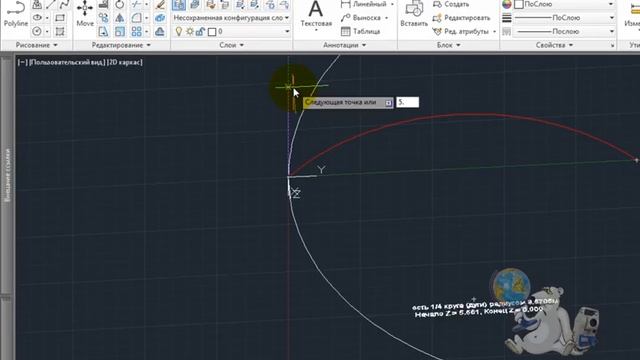Select the Линейный dimension tool

click(x=364, y=4)
